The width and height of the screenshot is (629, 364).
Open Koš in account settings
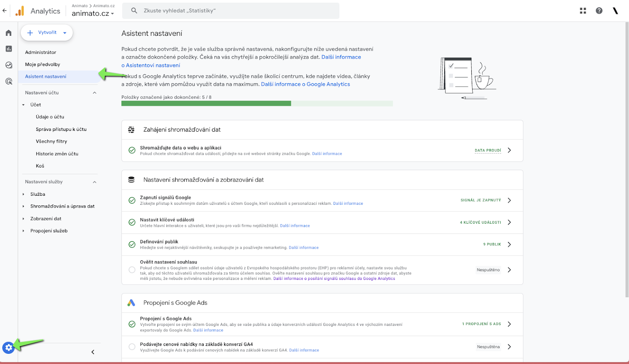[40, 166]
